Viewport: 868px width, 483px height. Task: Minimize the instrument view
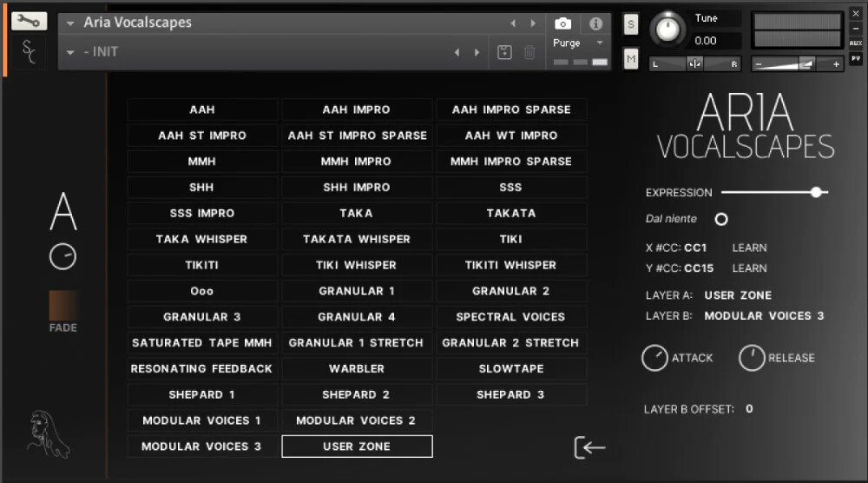click(855, 28)
